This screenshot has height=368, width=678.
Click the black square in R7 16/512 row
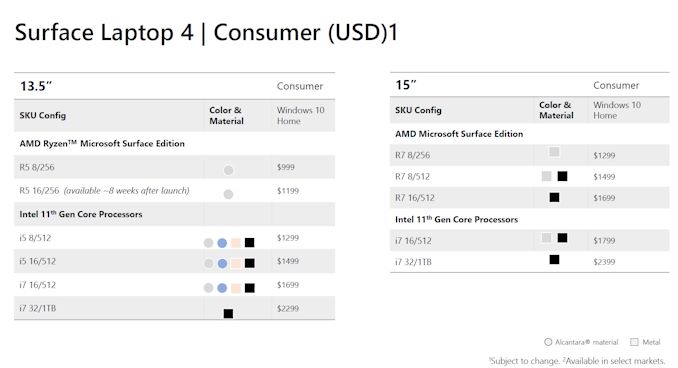point(554,198)
